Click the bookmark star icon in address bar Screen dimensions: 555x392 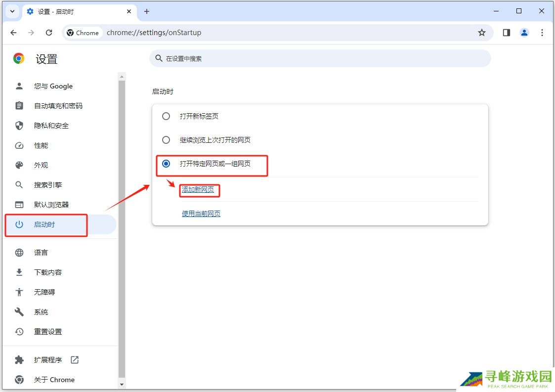tap(481, 33)
